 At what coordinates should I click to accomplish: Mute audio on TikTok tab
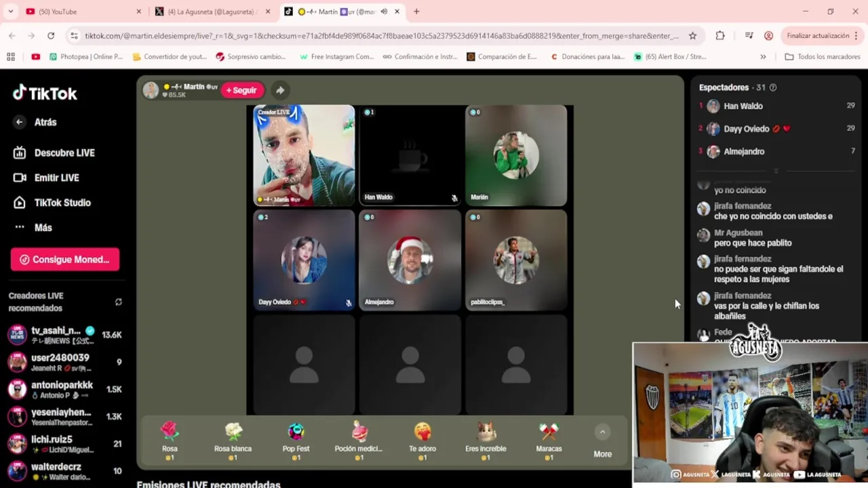coord(384,12)
